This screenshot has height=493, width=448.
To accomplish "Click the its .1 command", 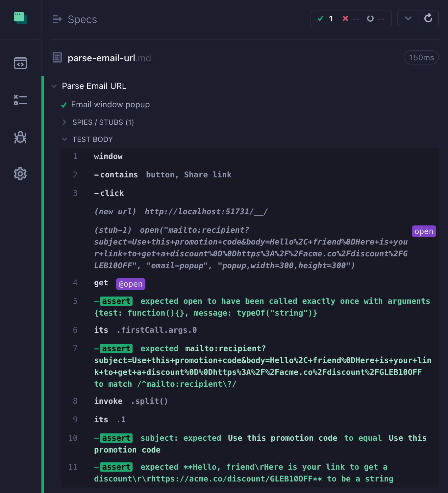I will click(249, 420).
